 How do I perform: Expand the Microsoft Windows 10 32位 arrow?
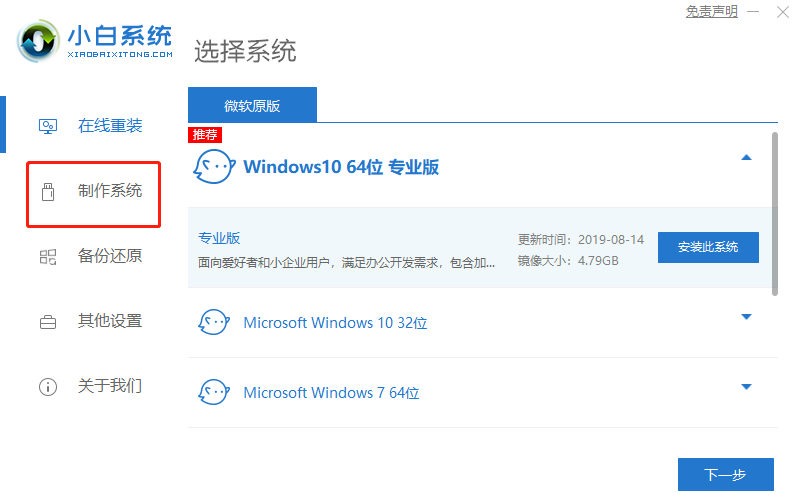[x=746, y=317]
